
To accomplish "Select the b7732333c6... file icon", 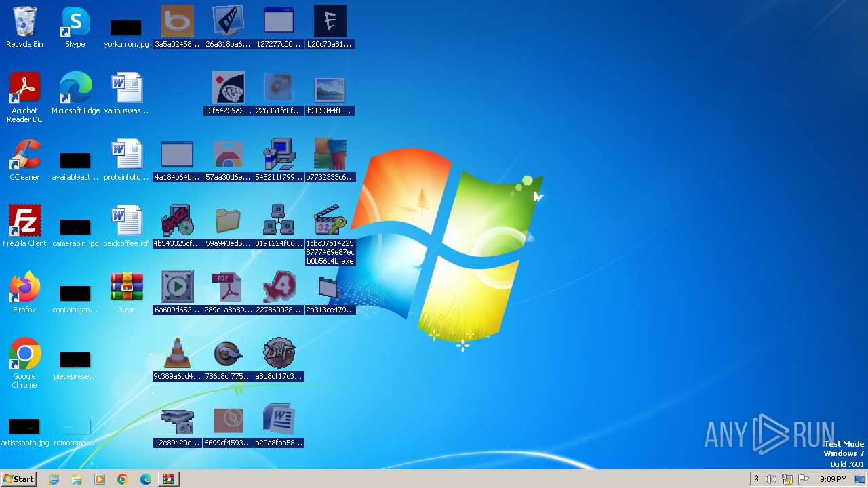I will (330, 155).
